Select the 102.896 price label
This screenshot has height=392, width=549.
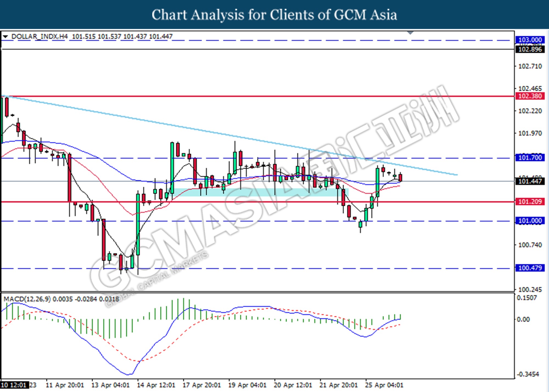(x=530, y=49)
